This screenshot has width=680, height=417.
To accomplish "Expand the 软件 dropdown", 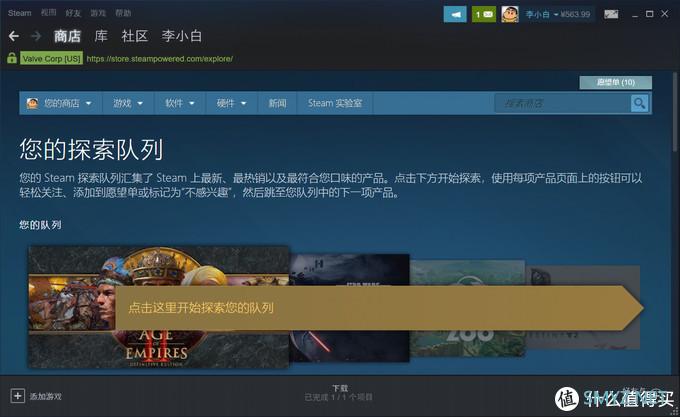I will coord(180,103).
